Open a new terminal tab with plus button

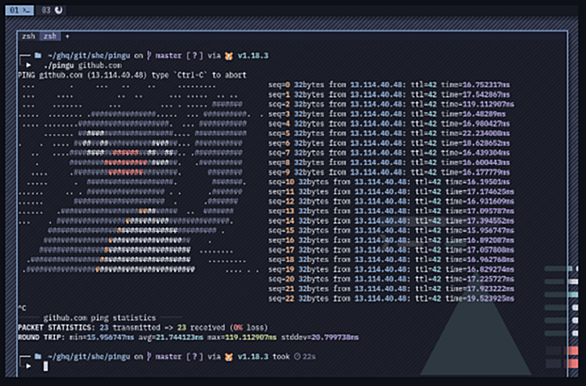point(67,37)
